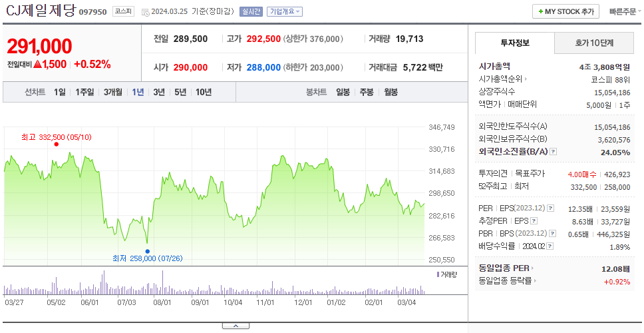Expand the 동일업종 PER arrow link
Image resolution: width=644 pixels, height=333 pixels.
pyautogui.click(x=533, y=268)
